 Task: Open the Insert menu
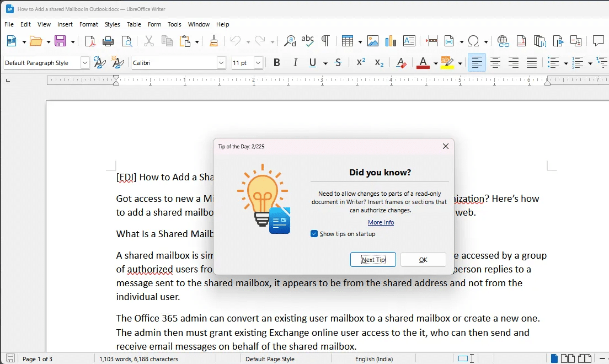click(x=65, y=24)
